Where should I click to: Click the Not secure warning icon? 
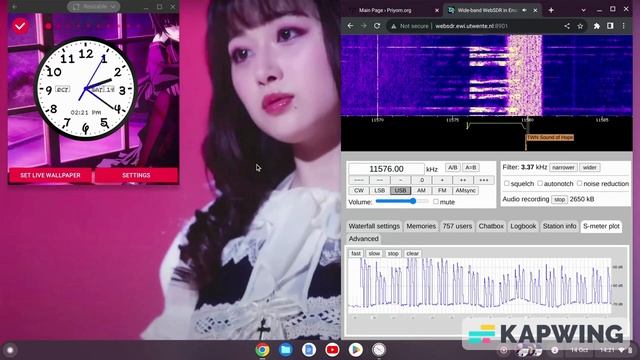tap(393, 26)
